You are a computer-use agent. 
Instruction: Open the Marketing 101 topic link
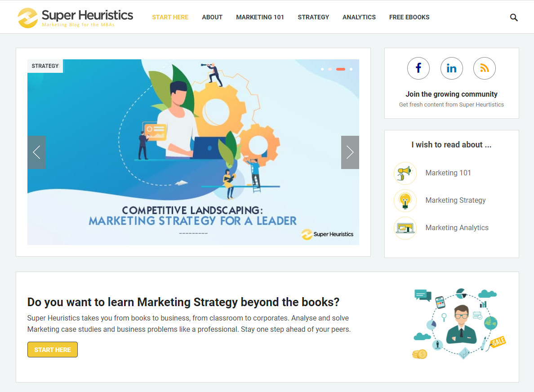point(448,173)
